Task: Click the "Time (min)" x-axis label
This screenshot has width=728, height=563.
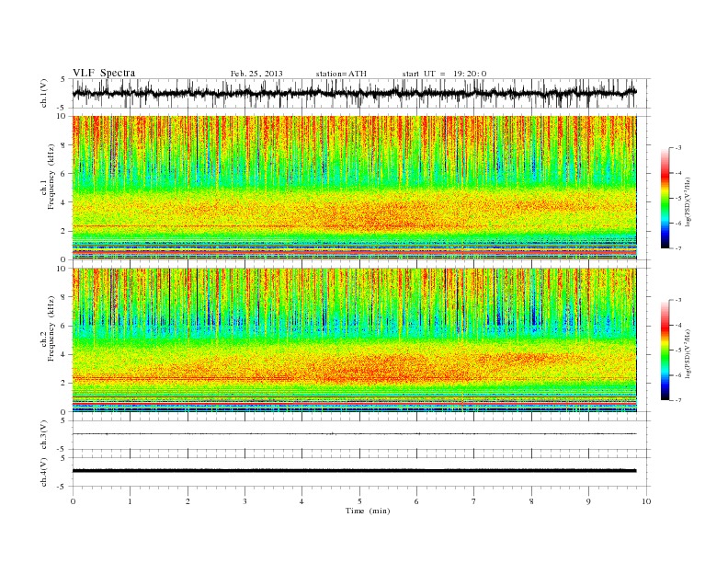Action: pos(368,511)
